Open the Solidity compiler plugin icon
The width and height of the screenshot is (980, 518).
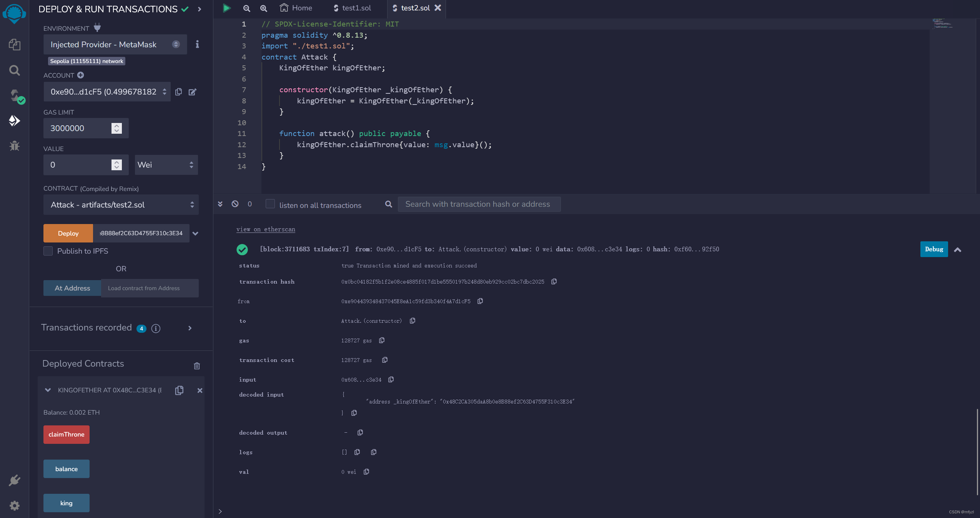15,95
